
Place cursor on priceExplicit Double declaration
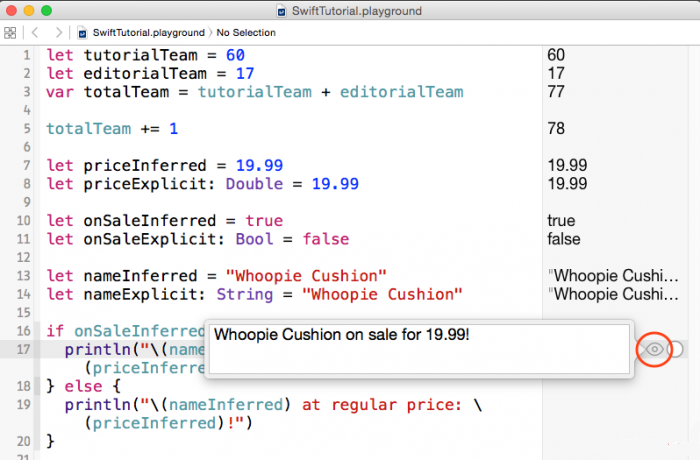pyautogui.click(x=202, y=184)
